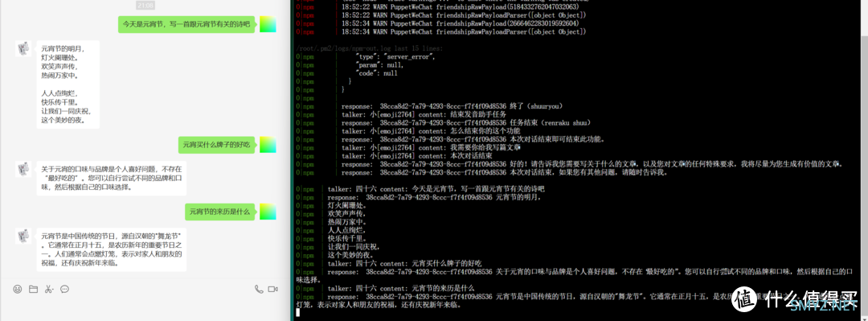This screenshot has height=321, width=868.
Task: Click the send file folder icon
Action: point(33,289)
